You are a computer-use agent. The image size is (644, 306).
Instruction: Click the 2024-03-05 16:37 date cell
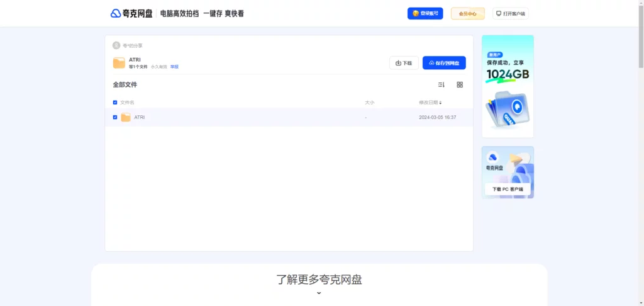click(x=438, y=117)
